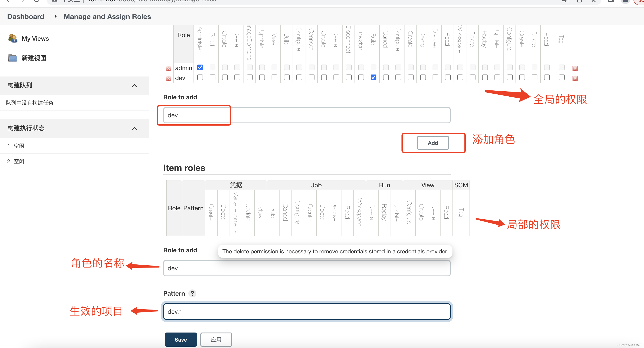Click Pattern column header in Item roles

193,208
